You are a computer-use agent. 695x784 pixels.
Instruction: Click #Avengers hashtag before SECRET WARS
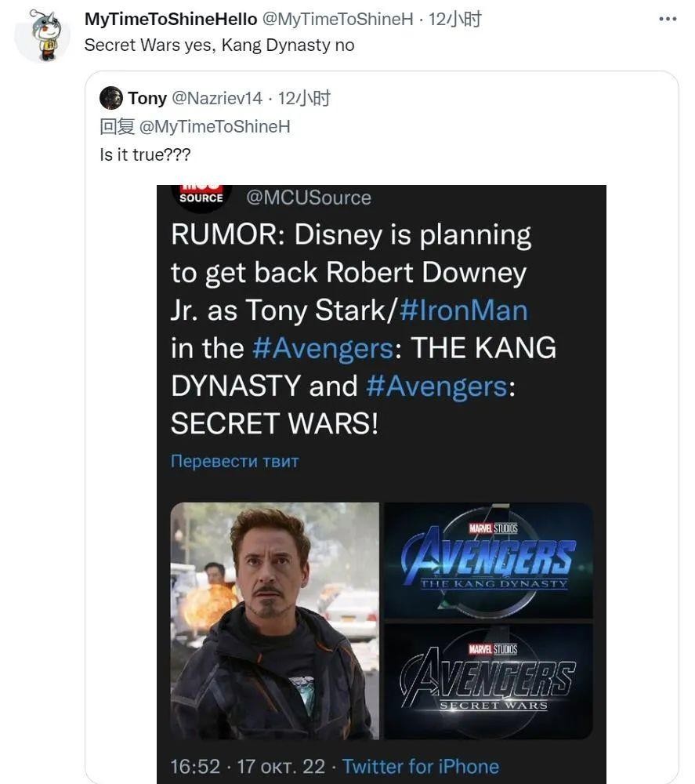pyautogui.click(x=435, y=386)
